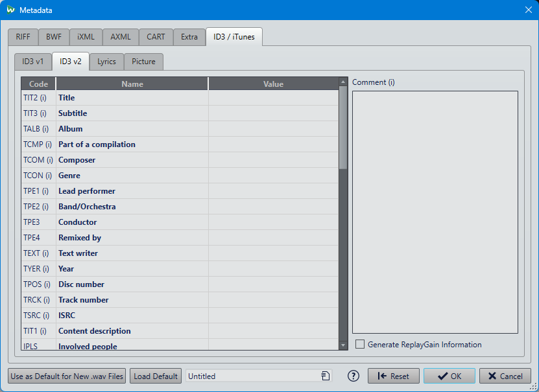Click the Value cell for Track number
Image resolution: width=539 pixels, height=392 pixels.
pos(274,300)
